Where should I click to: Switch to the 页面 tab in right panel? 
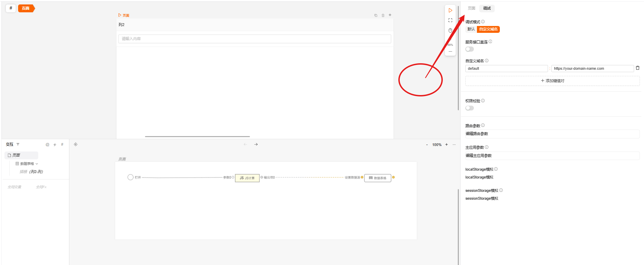point(471,8)
